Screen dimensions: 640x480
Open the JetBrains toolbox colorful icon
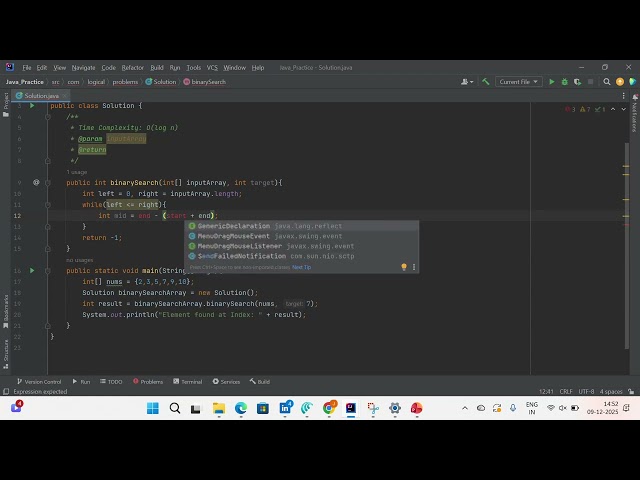pyautogui.click(x=632, y=82)
